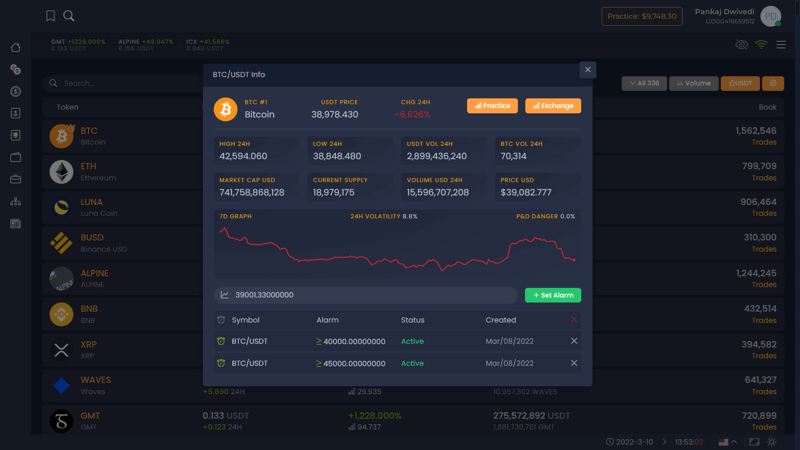Viewport: 800px width, 450px height.
Task: Toggle hide balances eye icon
Action: (x=741, y=45)
